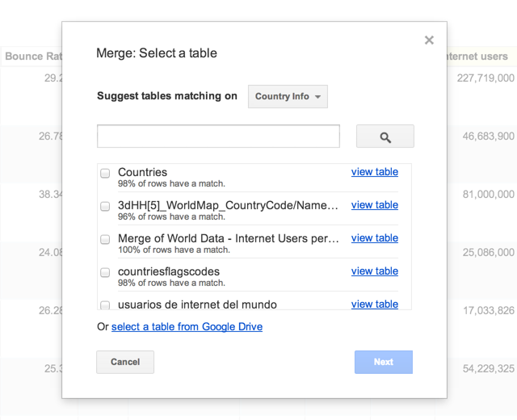Open the Country Info dropdown
This screenshot has width=517, height=420.
click(x=288, y=96)
